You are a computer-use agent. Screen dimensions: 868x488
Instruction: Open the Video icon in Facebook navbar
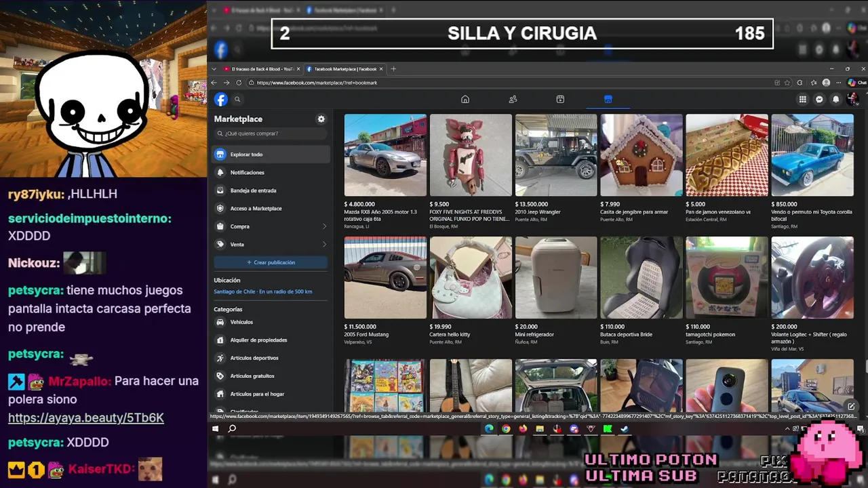tap(560, 100)
